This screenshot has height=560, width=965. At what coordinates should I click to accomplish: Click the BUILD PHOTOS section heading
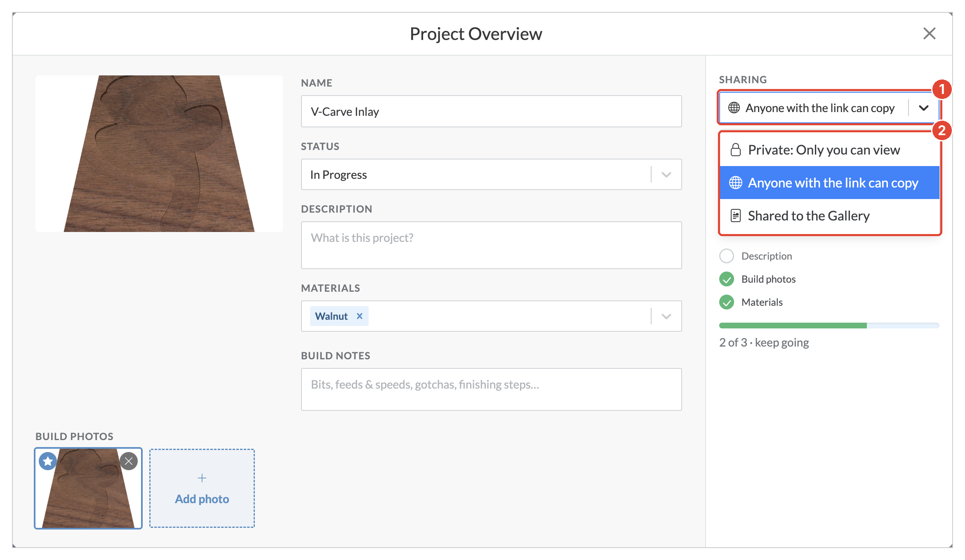(x=74, y=436)
